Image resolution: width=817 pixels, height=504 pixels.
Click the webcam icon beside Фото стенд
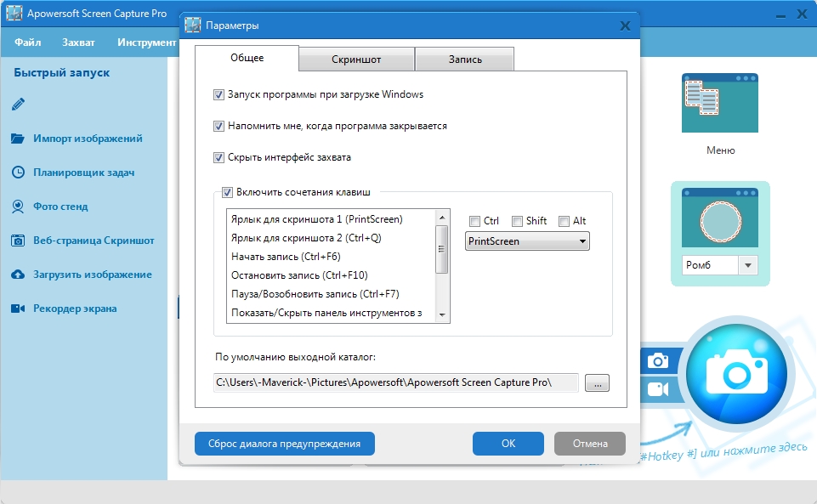click(x=18, y=207)
